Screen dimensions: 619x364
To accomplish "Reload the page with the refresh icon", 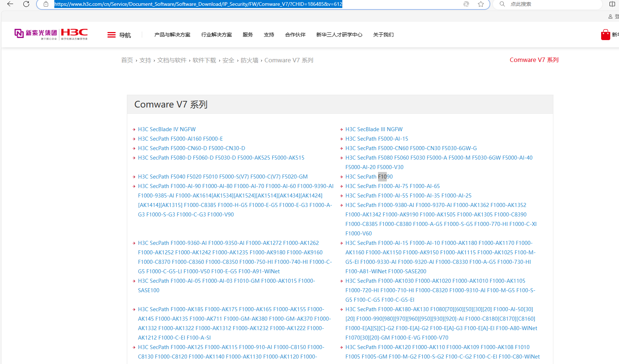I will tap(26, 4).
